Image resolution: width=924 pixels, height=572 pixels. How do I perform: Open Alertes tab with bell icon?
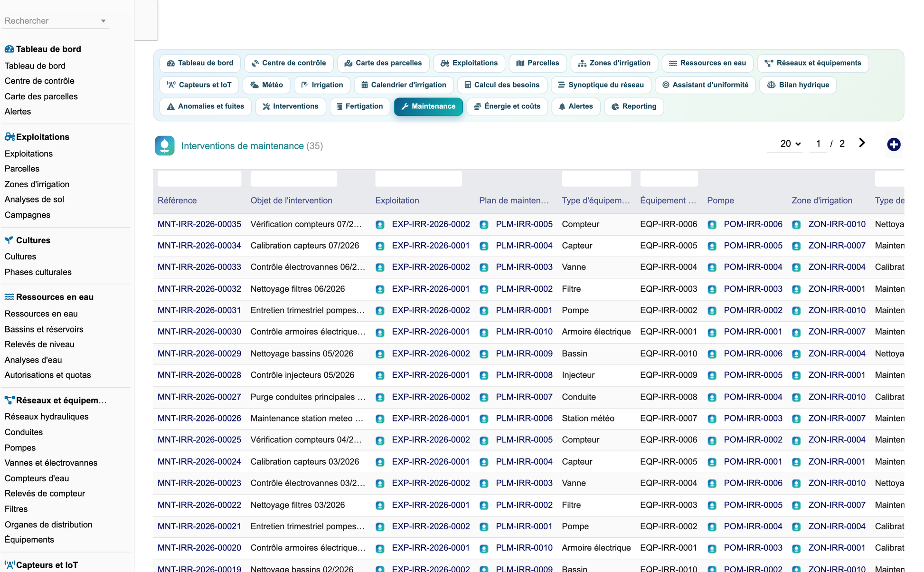(x=575, y=106)
